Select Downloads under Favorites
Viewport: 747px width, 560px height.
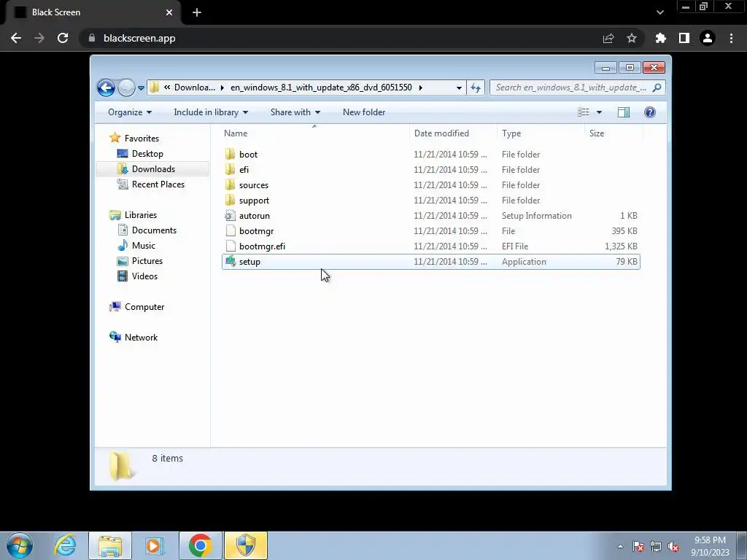coord(153,169)
